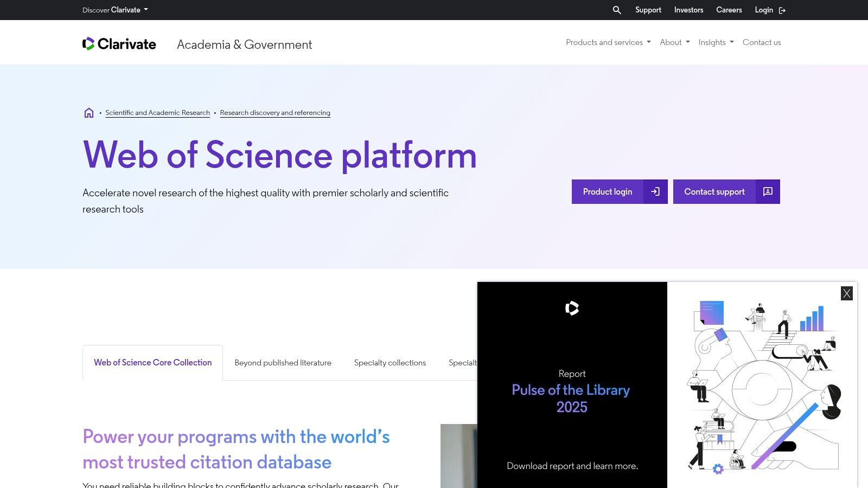Click Download report and learn more
The width and height of the screenshot is (868, 488).
pos(572,465)
